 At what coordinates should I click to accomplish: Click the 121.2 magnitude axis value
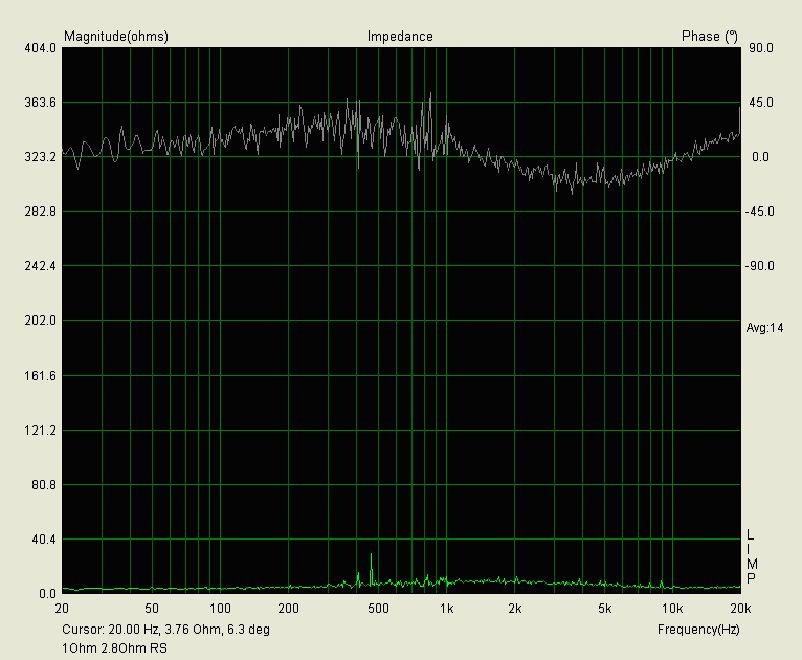(x=40, y=430)
